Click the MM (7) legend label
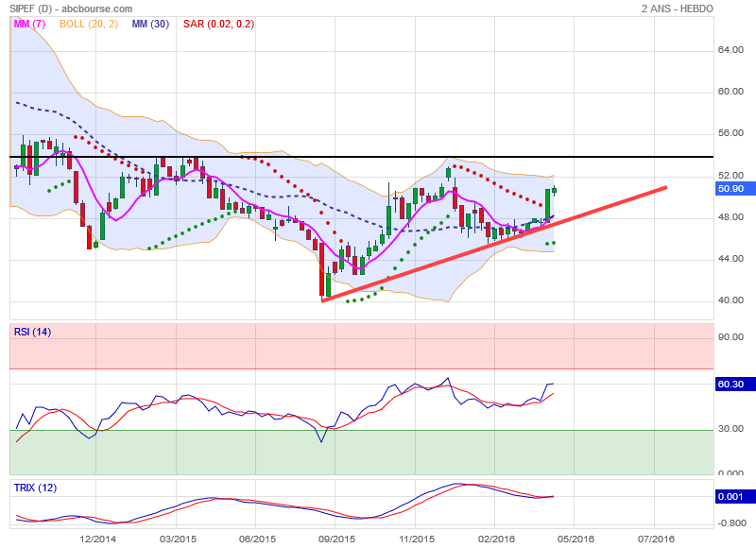This screenshot has height=548, width=756. [31, 24]
